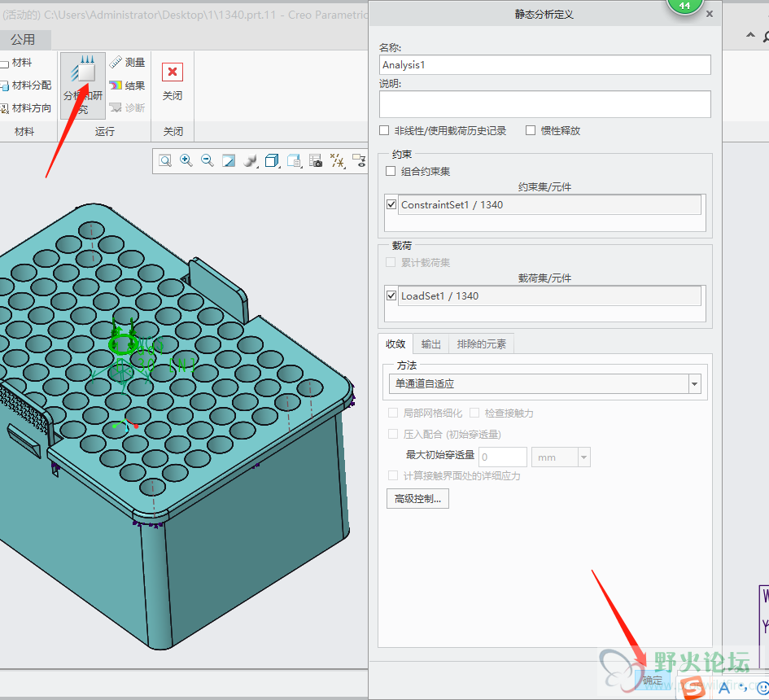This screenshot has height=700, width=769.
Task: Open 材料方向 (Material Orientation) in the ribbon
Action: tap(27, 108)
